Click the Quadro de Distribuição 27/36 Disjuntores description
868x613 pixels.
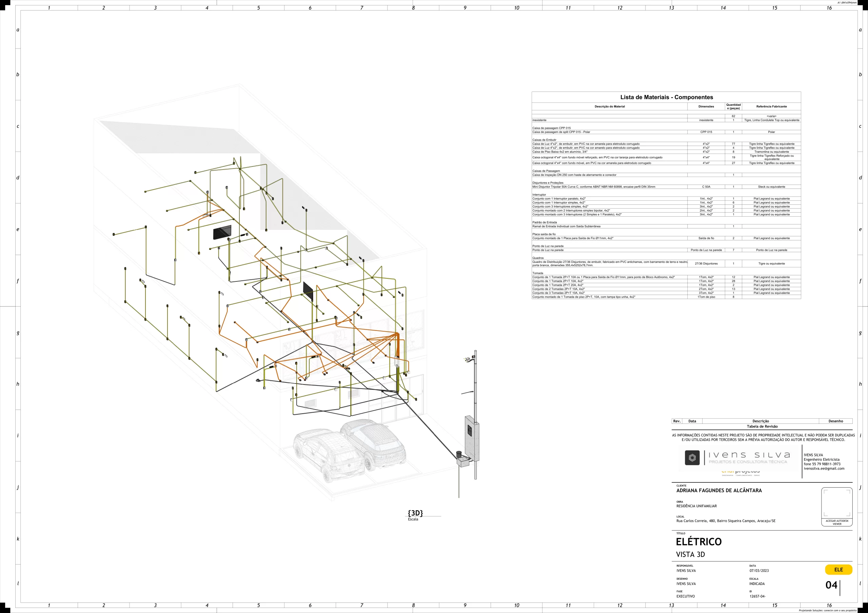pyautogui.click(x=609, y=263)
